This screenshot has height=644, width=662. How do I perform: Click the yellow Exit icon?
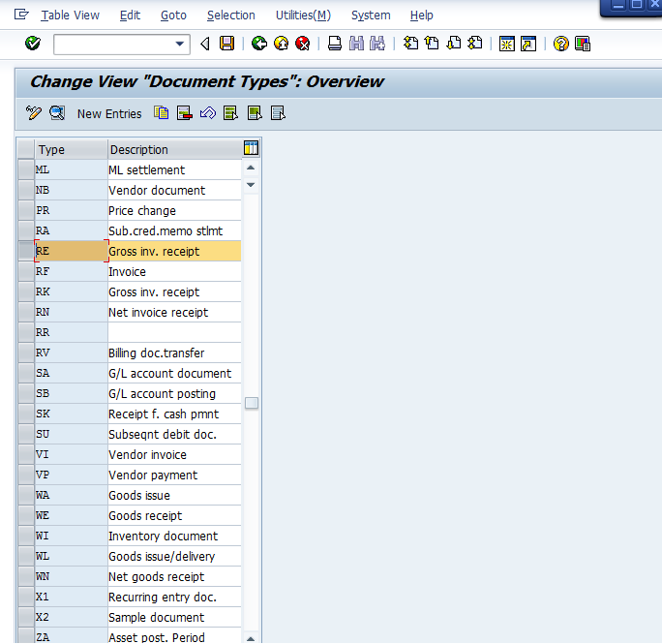coord(282,44)
